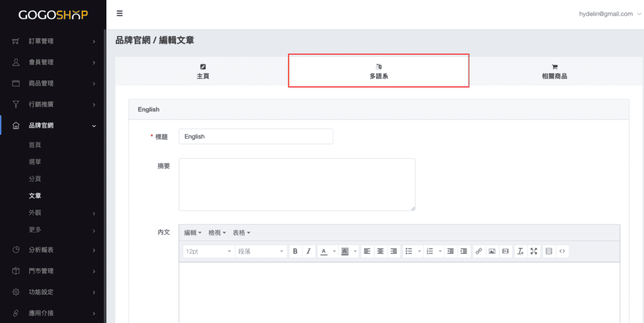Open the 段落 paragraph format dropdown
The image size is (644, 323).
[x=260, y=251]
